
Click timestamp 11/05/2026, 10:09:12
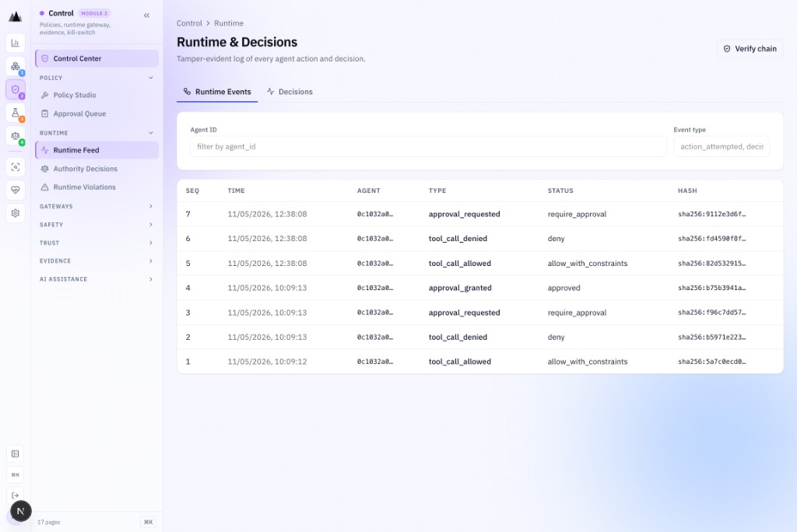pos(268,362)
